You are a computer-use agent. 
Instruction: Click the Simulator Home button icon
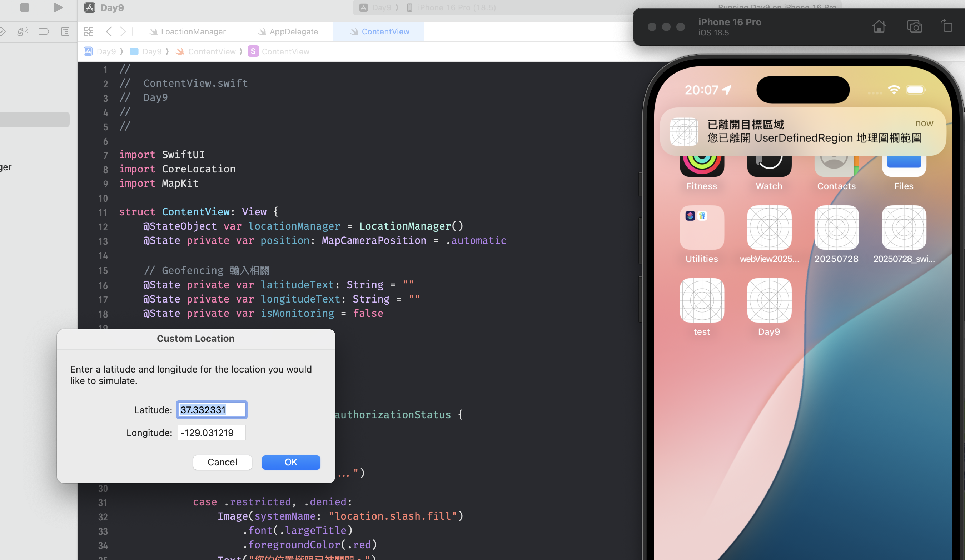click(879, 26)
